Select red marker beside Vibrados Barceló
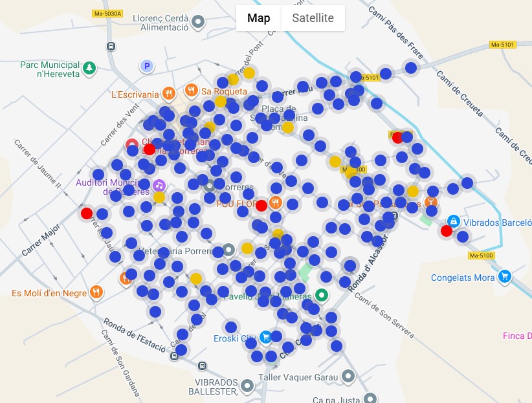 447,231
